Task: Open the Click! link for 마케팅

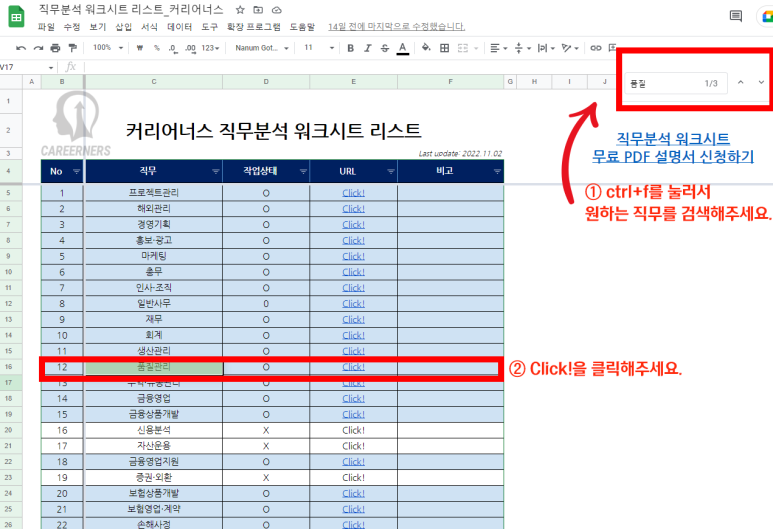Action: coord(353,256)
